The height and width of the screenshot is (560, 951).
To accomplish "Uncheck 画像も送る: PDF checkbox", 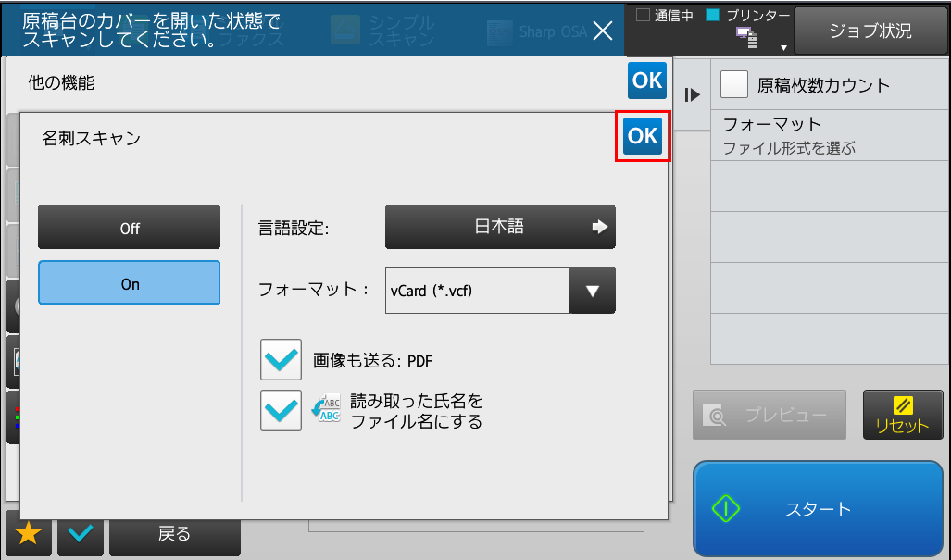I will [281, 360].
